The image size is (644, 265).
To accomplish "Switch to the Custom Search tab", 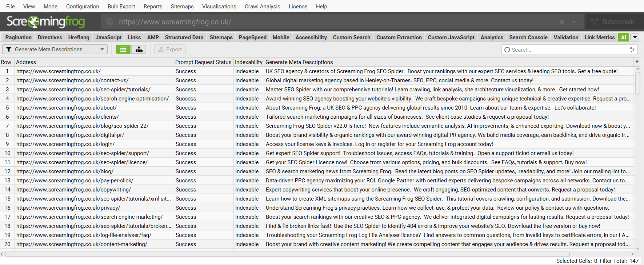I will click(x=352, y=37).
